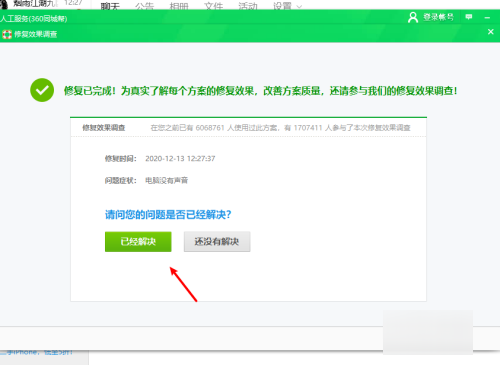
Task: Click the user avatar icon beside 登录帐号
Action: 413,17
